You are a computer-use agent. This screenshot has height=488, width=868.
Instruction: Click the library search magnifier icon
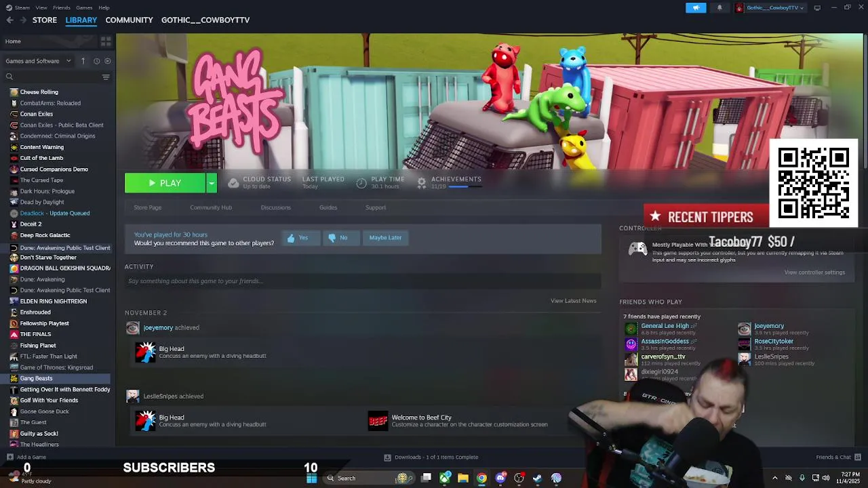coord(9,77)
